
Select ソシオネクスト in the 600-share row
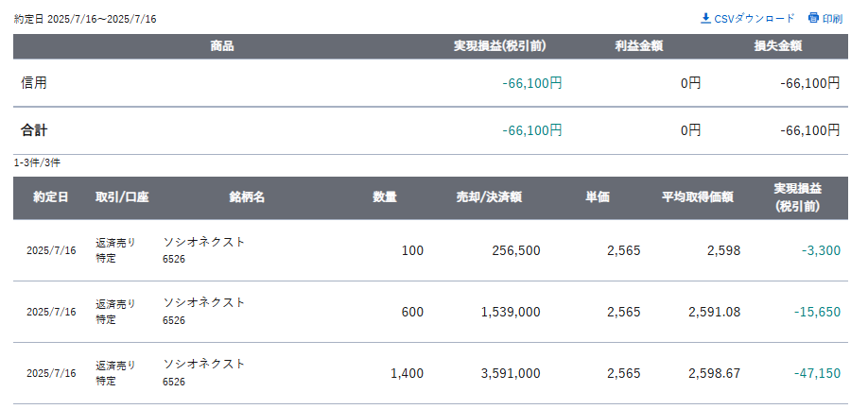click(x=203, y=302)
